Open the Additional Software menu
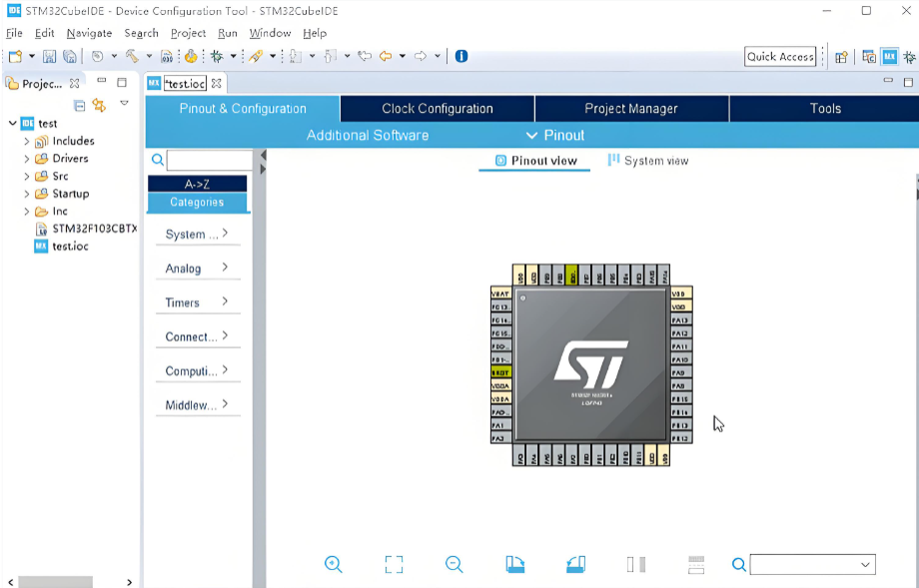 [x=368, y=136]
